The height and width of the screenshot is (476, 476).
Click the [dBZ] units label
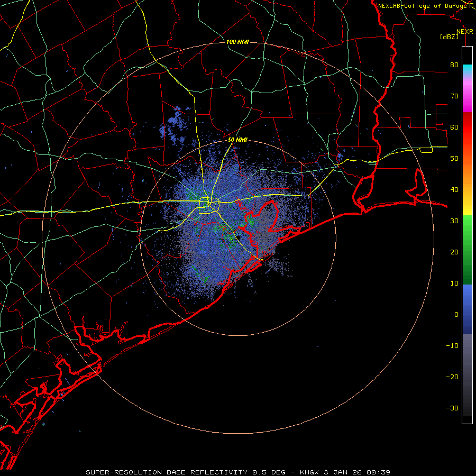point(449,37)
